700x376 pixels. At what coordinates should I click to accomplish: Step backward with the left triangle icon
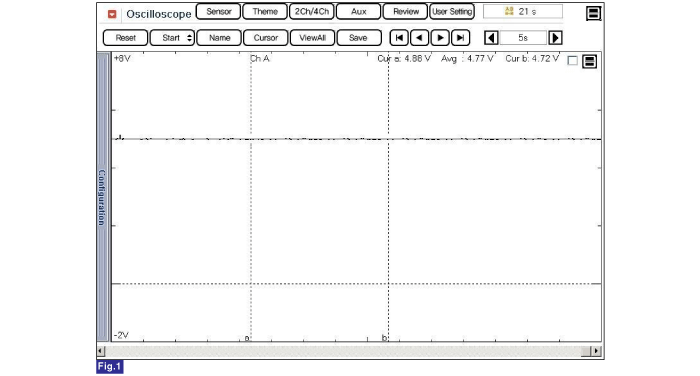(419, 38)
